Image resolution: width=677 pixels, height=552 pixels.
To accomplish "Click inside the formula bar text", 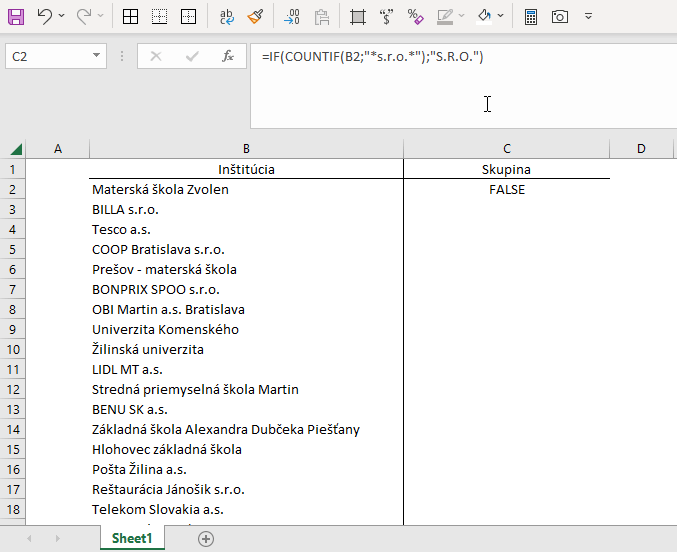I will (373, 57).
